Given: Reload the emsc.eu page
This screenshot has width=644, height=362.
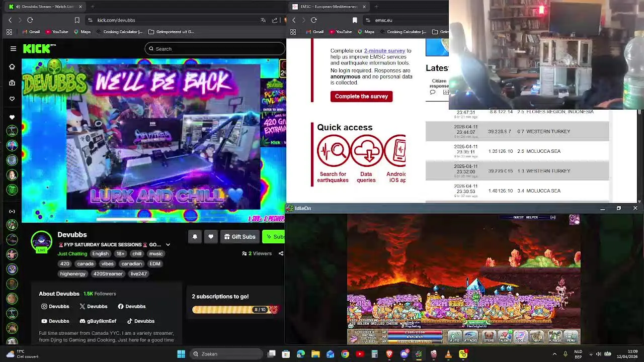Looking at the screenshot, I should click(314, 20).
